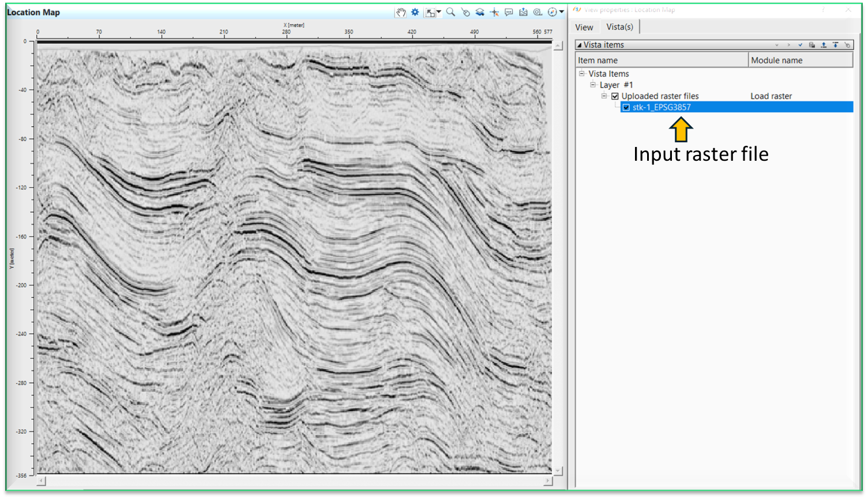Click the export map image icon
This screenshot has height=499, width=868.
pos(523,12)
